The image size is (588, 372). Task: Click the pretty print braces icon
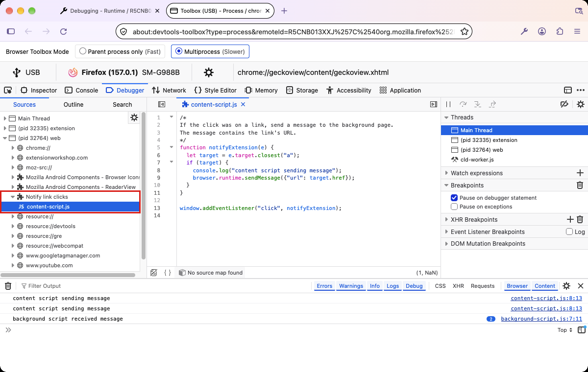click(x=168, y=273)
